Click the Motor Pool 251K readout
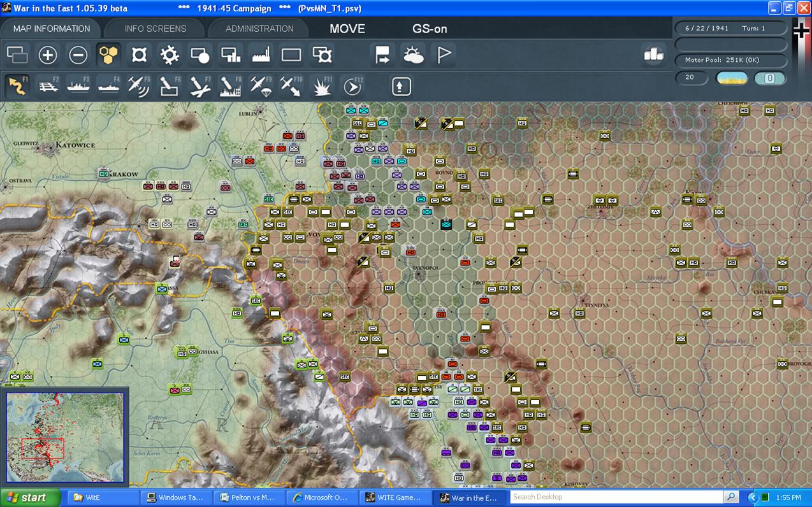The height and width of the screenshot is (507, 812). point(731,60)
